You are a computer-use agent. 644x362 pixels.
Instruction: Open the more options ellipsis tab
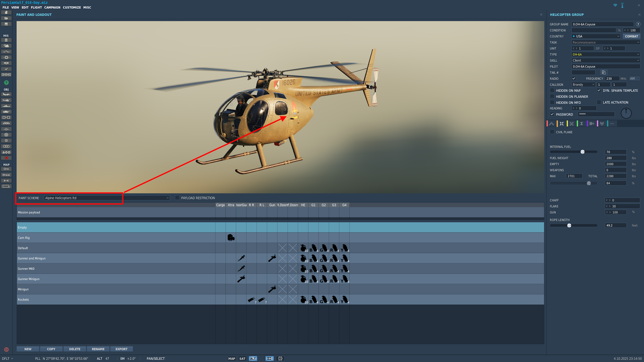(612, 124)
